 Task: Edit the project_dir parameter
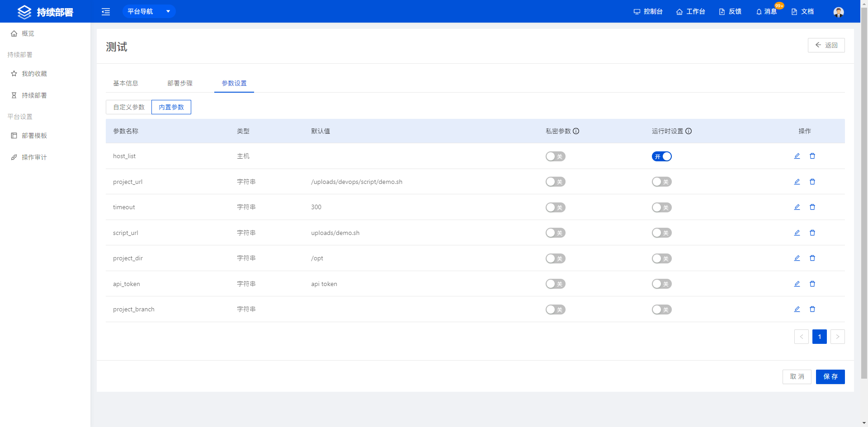797,258
